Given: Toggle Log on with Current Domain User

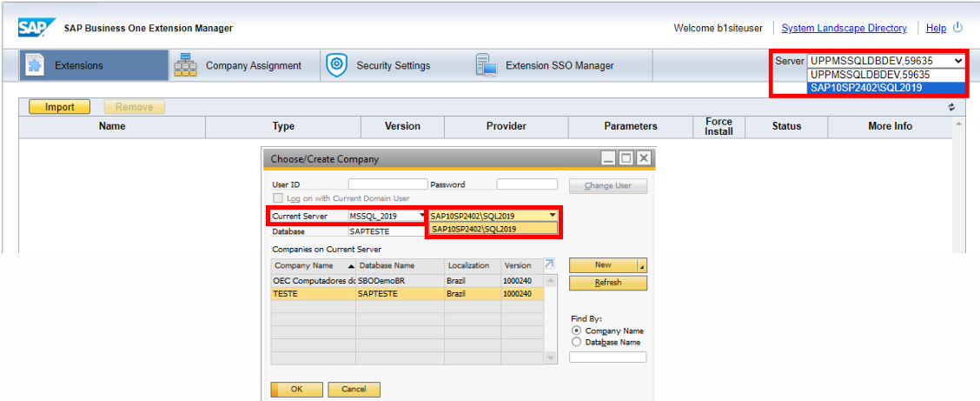Looking at the screenshot, I should [x=278, y=198].
